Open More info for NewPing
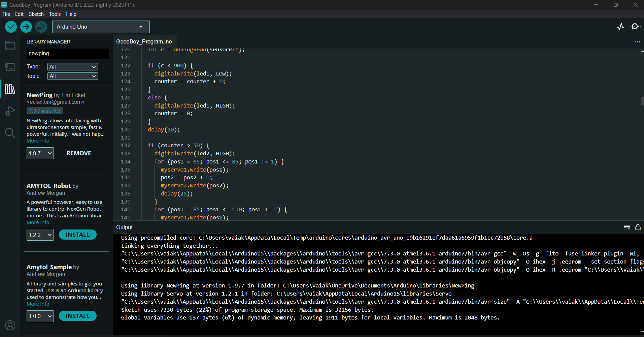This screenshot has height=337, width=644. 38,141
